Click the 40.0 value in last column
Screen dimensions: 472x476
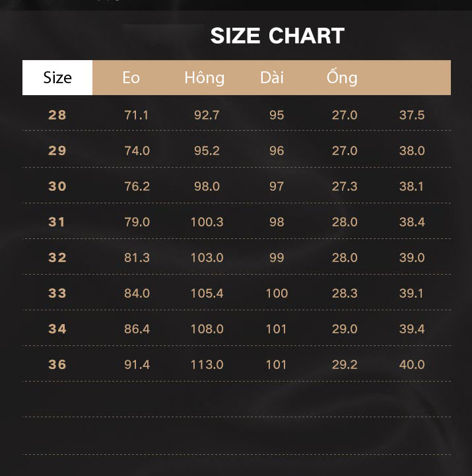point(412,364)
